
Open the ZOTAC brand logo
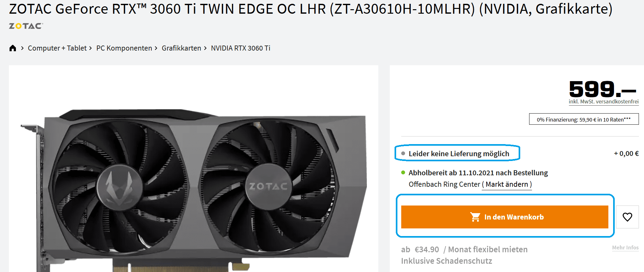(26, 26)
